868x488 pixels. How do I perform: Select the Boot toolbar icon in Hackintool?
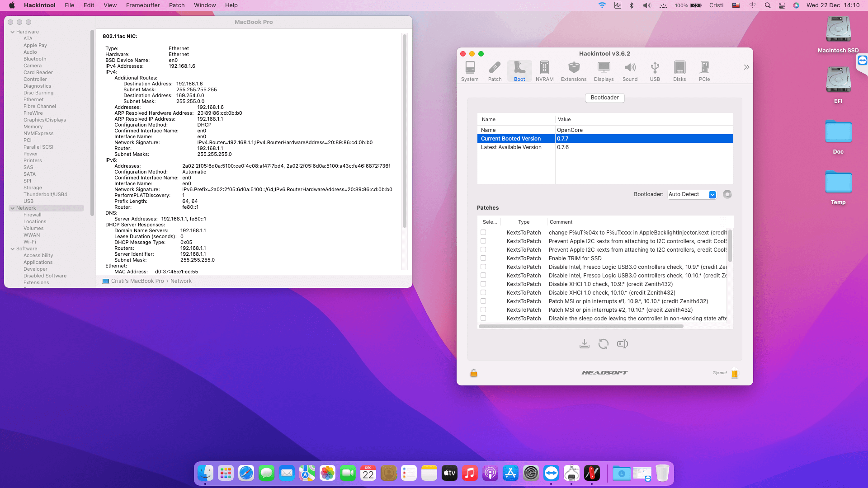pyautogui.click(x=519, y=71)
